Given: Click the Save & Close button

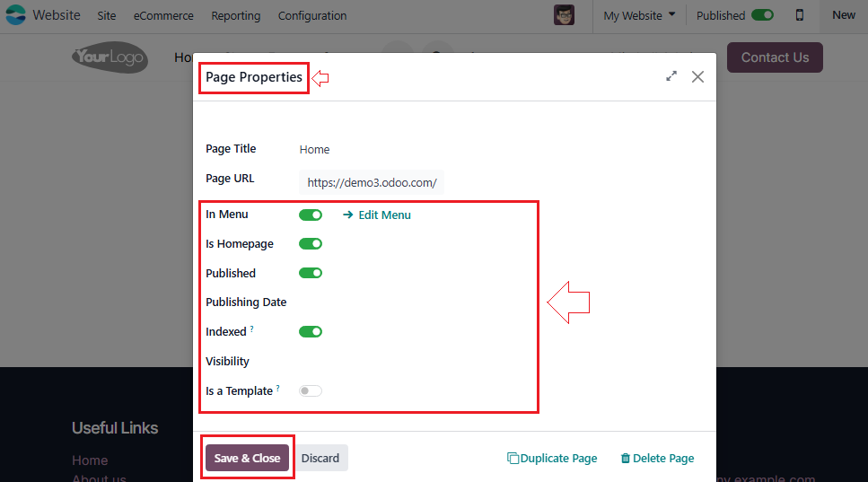Looking at the screenshot, I should (x=247, y=458).
